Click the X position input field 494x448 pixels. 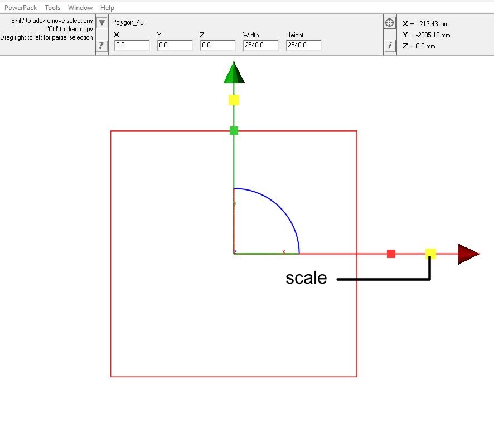[132, 46]
